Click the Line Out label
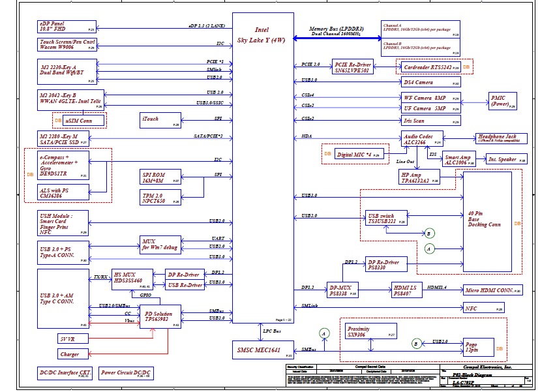 point(405,162)
